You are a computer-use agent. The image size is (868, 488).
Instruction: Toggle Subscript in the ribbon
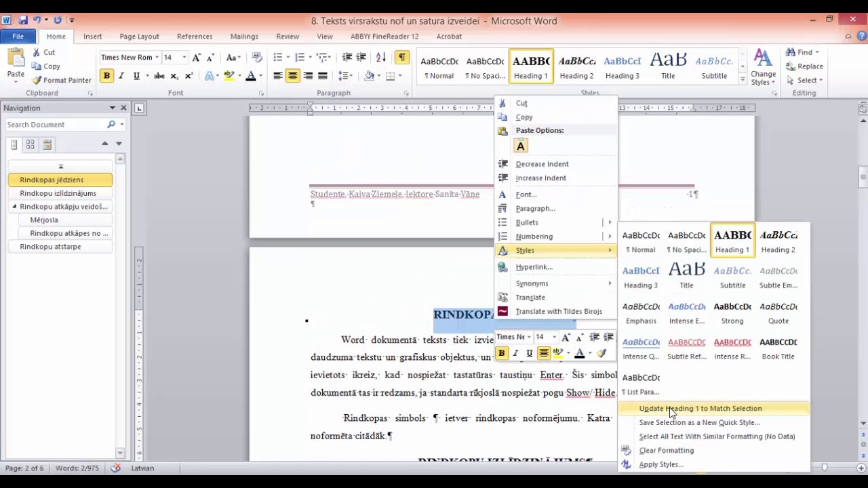174,76
